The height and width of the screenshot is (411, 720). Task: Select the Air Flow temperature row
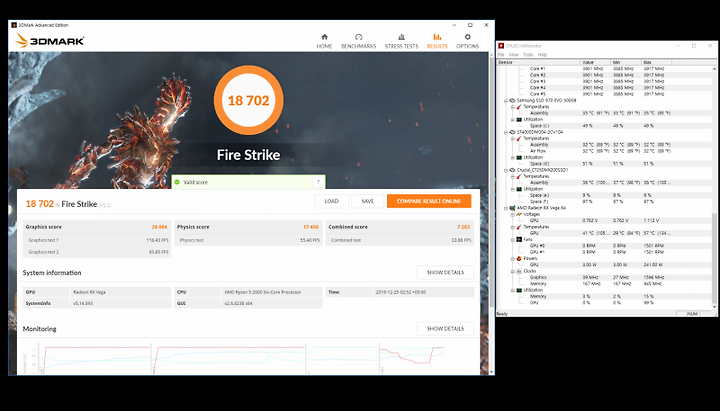point(605,151)
